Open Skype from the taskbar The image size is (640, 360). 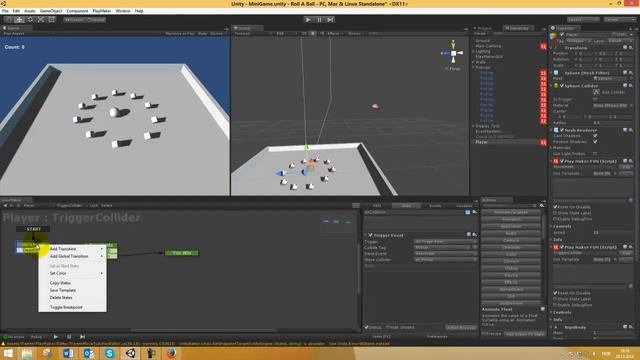tap(109, 353)
